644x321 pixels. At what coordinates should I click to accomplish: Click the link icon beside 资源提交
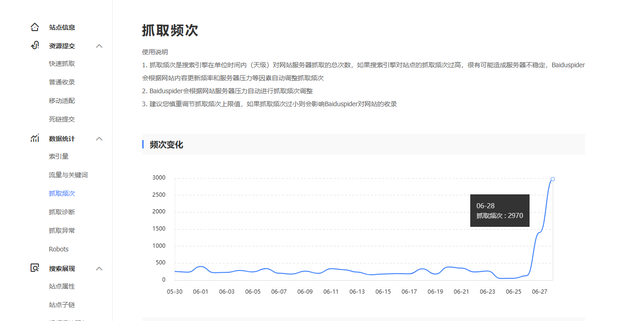(35, 45)
